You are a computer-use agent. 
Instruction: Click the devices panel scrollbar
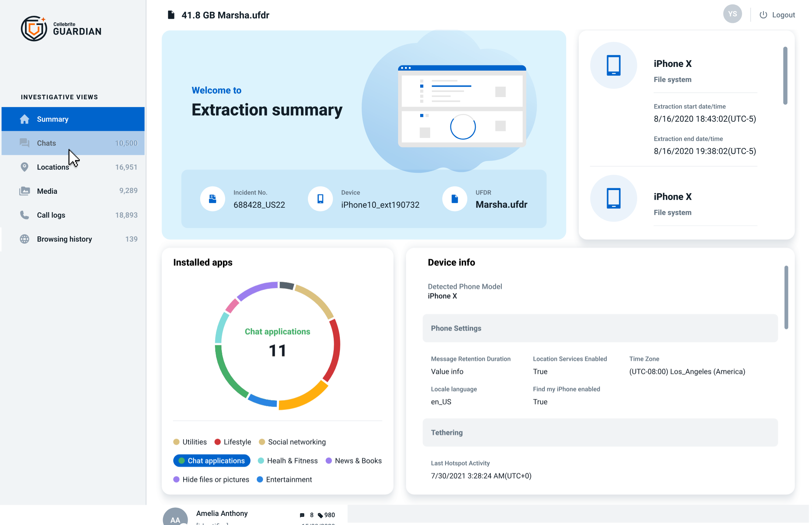coord(785,75)
